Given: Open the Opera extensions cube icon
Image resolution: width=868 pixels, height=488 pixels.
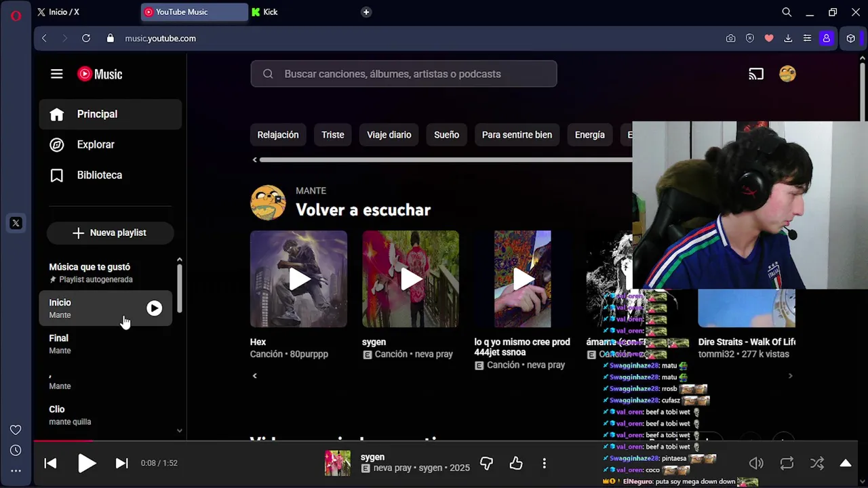Looking at the screenshot, I should 851,39.
